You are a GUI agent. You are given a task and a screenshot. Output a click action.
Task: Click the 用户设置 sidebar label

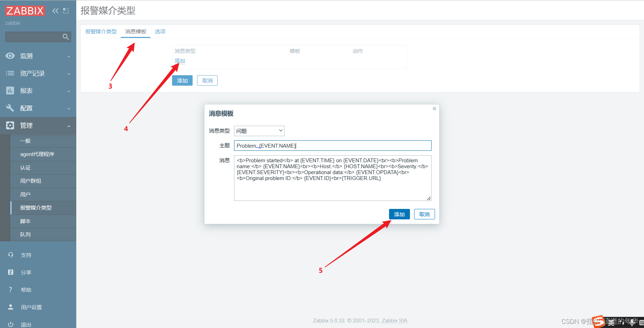31,307
